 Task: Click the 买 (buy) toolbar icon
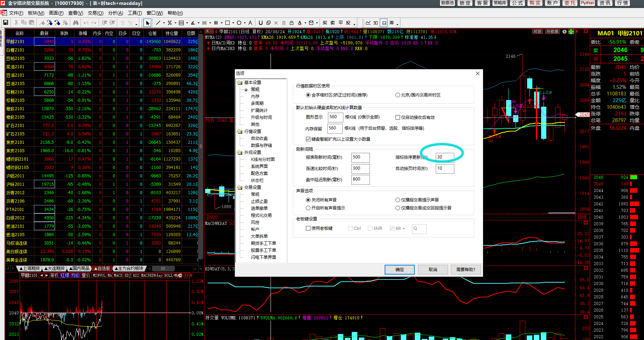(325, 23)
